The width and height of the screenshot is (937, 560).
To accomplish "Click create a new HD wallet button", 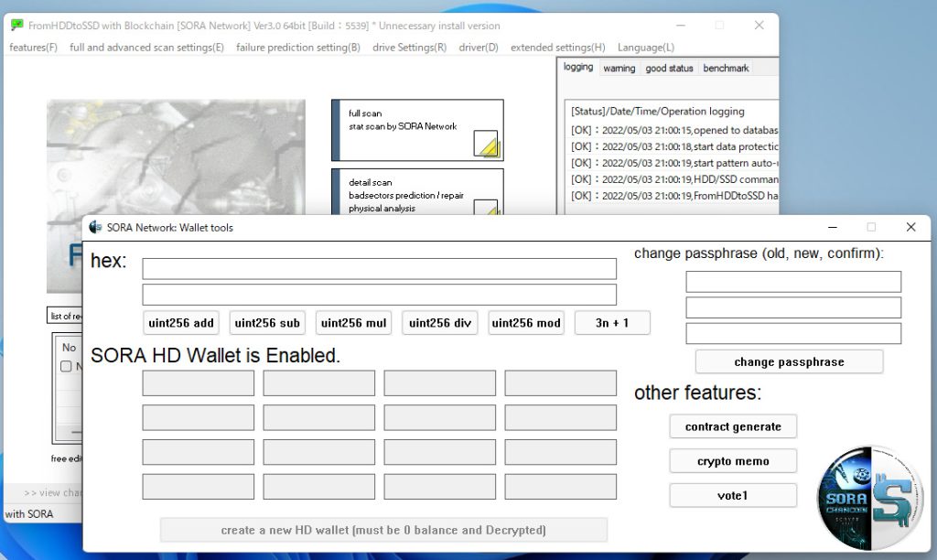I will pyautogui.click(x=383, y=530).
